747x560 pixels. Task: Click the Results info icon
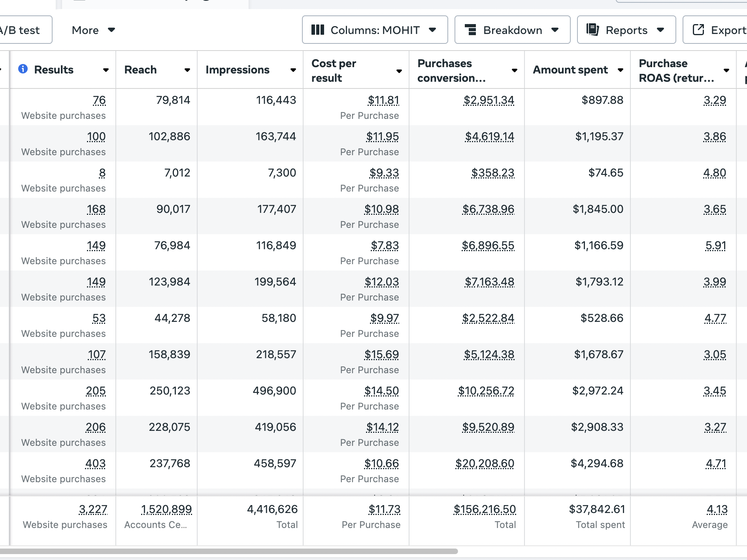pyautogui.click(x=23, y=69)
